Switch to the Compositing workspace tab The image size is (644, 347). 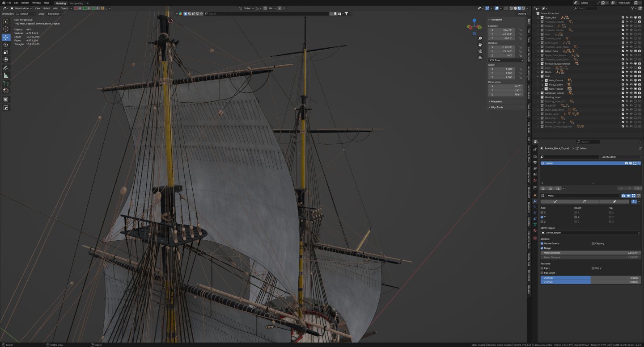76,3
